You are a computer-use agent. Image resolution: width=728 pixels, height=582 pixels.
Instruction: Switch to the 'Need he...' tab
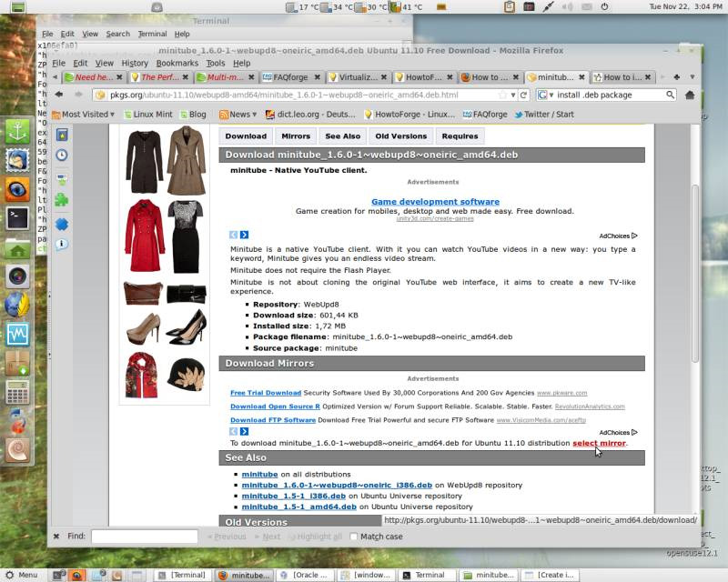pos(94,77)
